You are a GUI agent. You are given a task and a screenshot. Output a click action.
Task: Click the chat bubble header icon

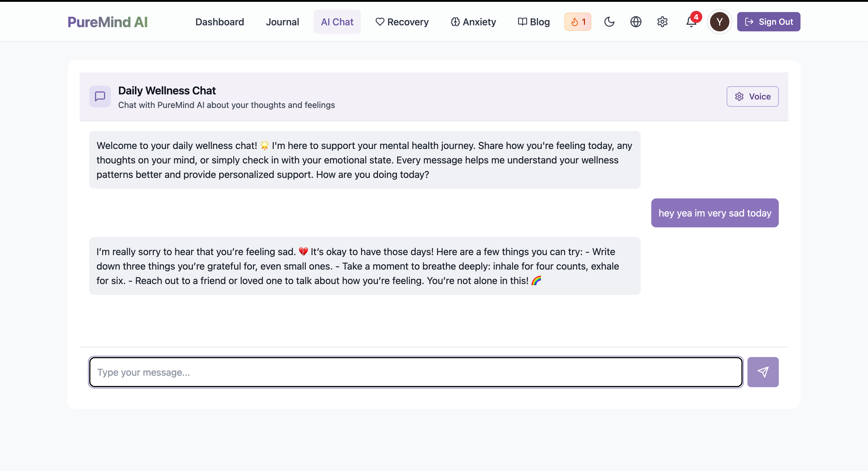tap(100, 96)
